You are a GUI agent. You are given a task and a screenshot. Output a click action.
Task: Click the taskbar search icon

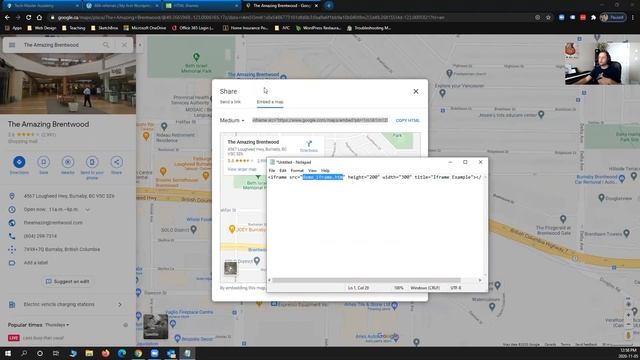coord(24,353)
